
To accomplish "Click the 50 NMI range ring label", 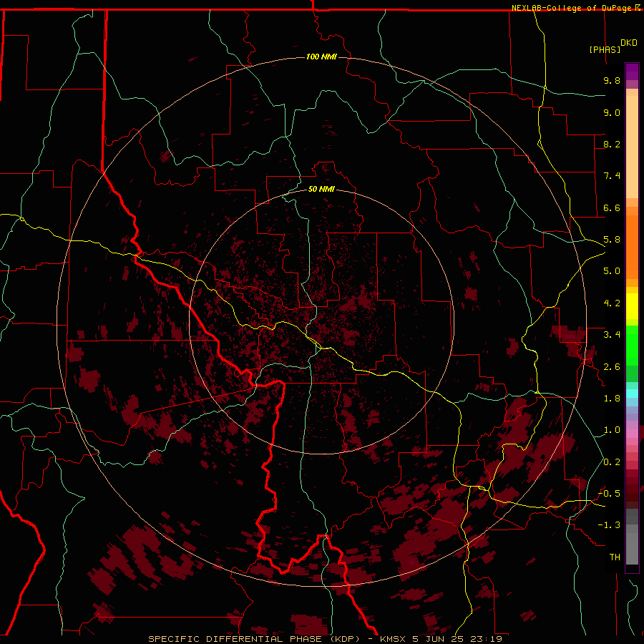I will click(x=321, y=189).
